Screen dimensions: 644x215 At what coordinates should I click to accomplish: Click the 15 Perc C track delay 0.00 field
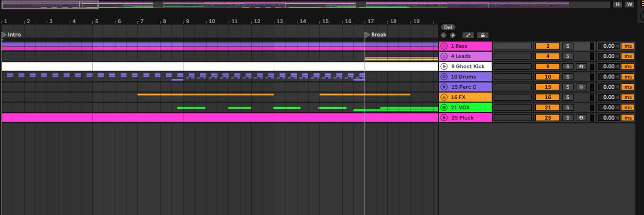coord(609,87)
